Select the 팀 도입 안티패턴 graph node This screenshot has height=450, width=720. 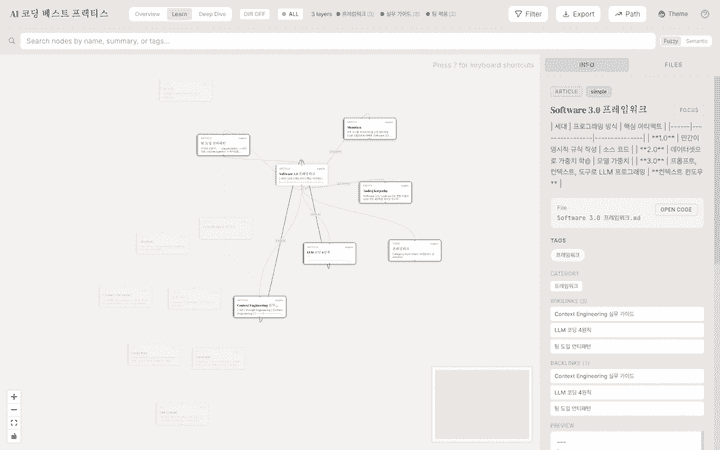tap(223, 145)
